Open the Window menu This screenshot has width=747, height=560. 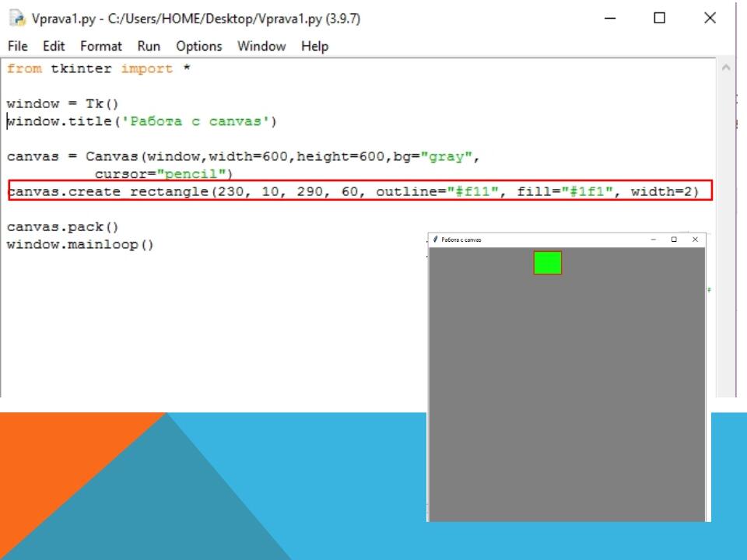[261, 46]
